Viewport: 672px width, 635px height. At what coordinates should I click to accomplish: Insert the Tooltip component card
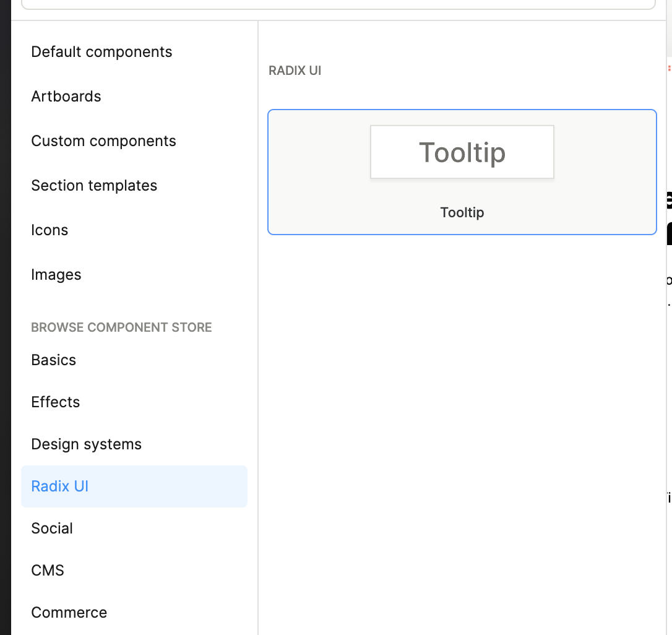coord(462,172)
